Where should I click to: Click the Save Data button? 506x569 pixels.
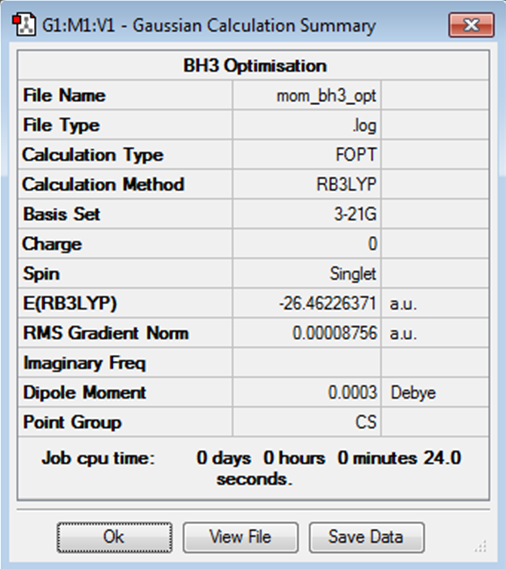[x=366, y=537]
